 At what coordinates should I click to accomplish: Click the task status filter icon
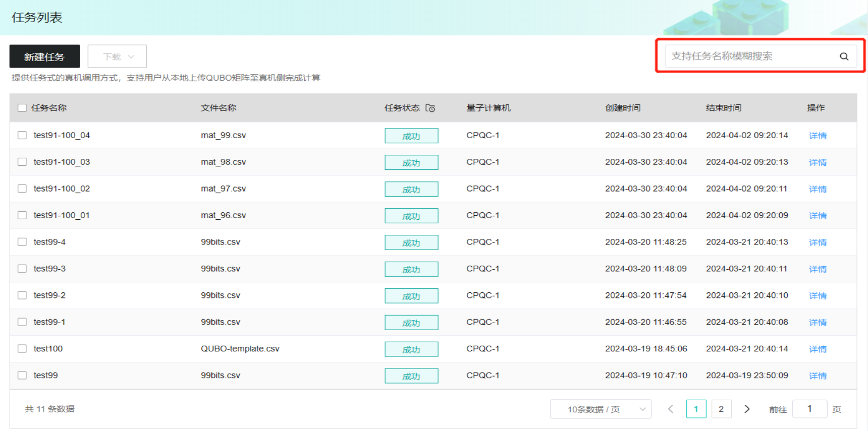click(430, 108)
